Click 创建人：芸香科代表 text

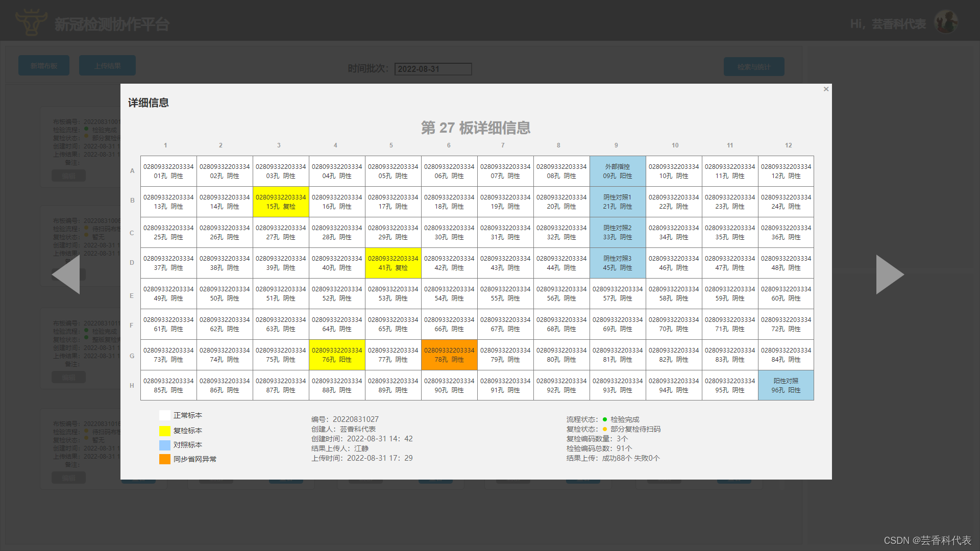pos(344,429)
